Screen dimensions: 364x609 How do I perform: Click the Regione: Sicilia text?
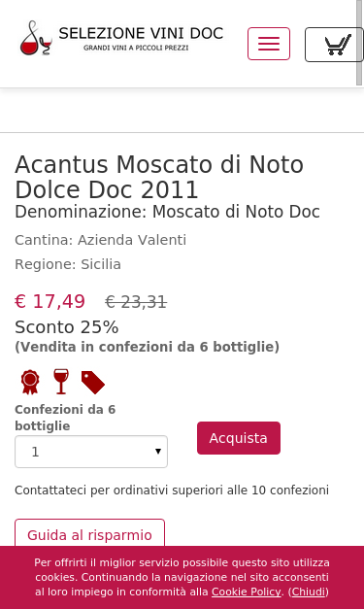pyautogui.click(x=68, y=264)
